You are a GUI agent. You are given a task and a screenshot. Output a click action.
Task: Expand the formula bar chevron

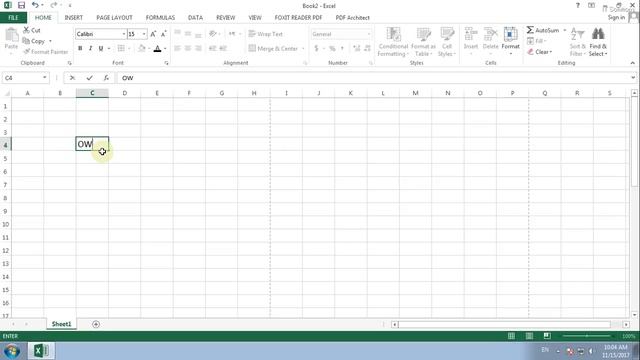click(633, 78)
